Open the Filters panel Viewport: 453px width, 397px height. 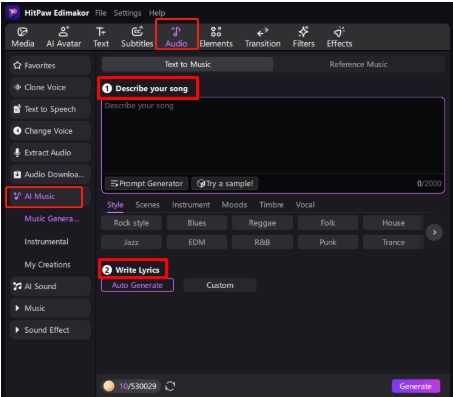point(303,37)
